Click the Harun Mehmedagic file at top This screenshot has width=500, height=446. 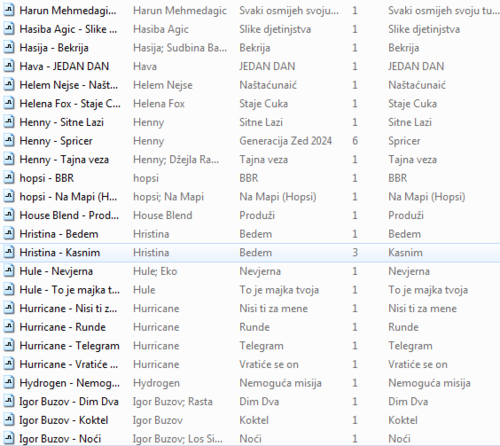click(x=68, y=11)
